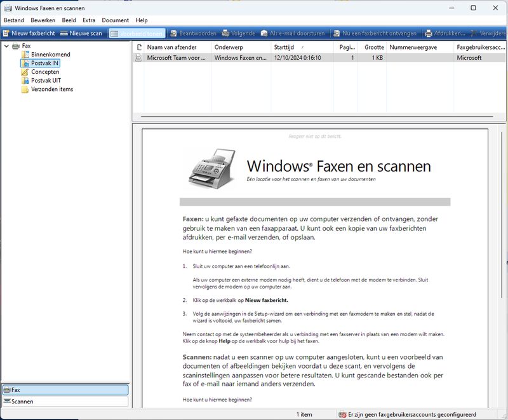The image size is (508, 420).
Task: Click the 1 item status bar text
Action: pos(304,414)
